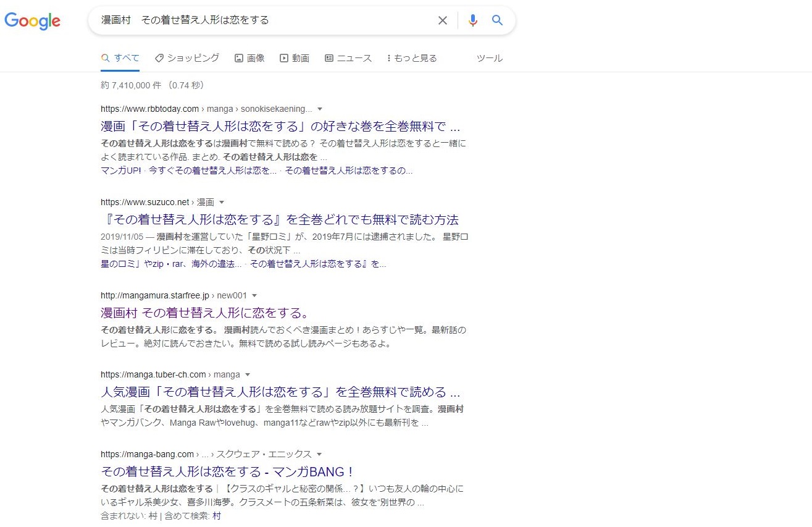Image resolution: width=812 pixels, height=527 pixels.
Task: Clear the search box with the X icon
Action: 443,20
